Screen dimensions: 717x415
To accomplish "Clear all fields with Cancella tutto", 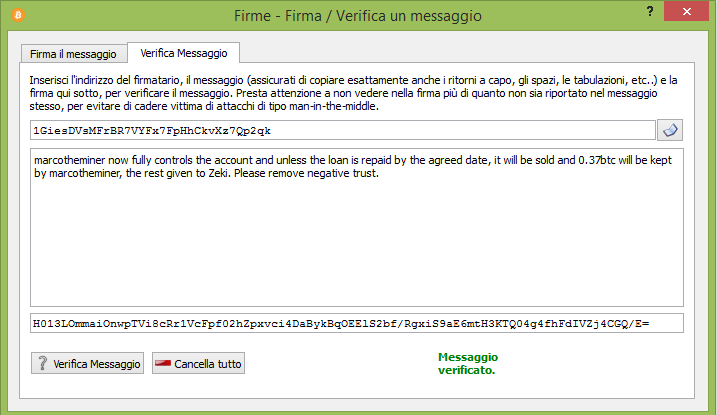I will point(198,363).
